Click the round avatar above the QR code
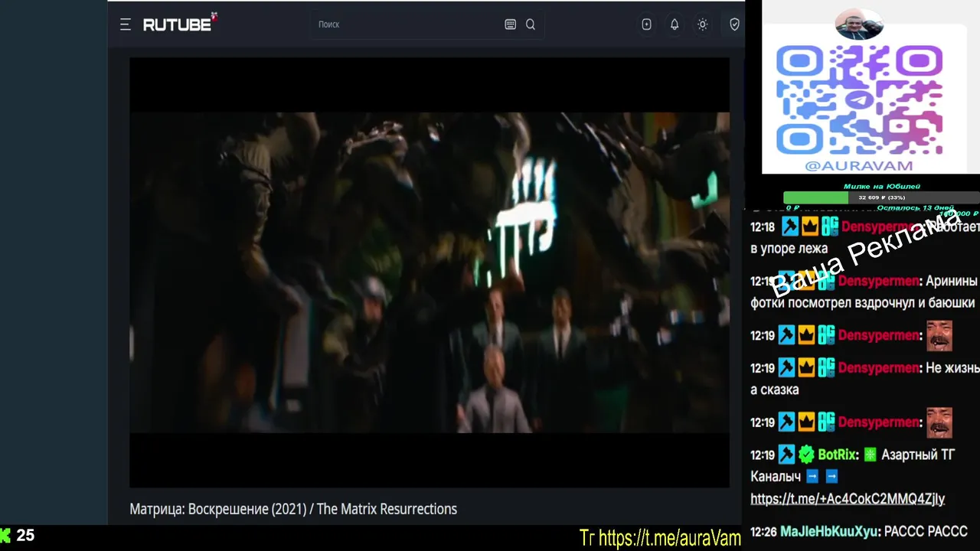Image resolution: width=980 pixels, height=551 pixels. click(x=859, y=24)
